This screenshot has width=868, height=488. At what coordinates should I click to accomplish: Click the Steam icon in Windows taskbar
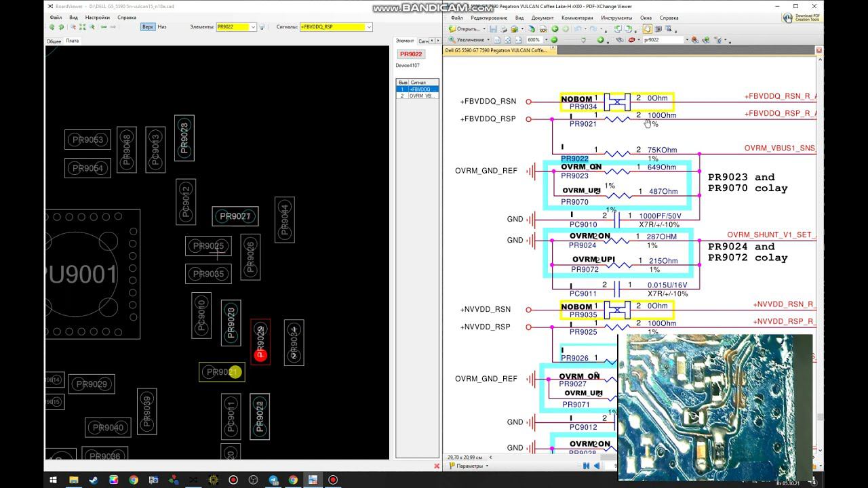(93, 480)
